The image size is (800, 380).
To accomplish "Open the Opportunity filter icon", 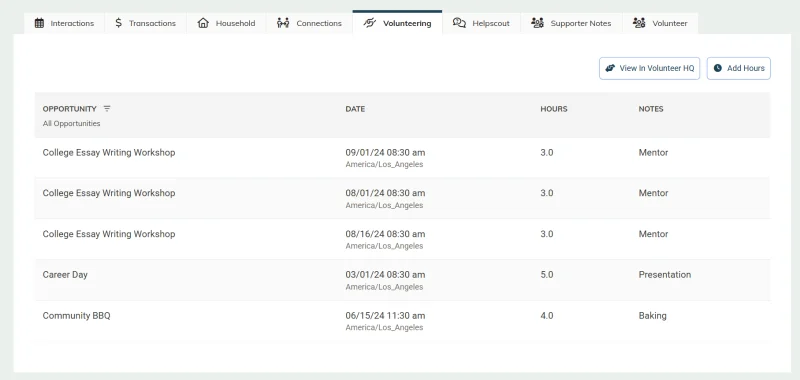I will (107, 109).
